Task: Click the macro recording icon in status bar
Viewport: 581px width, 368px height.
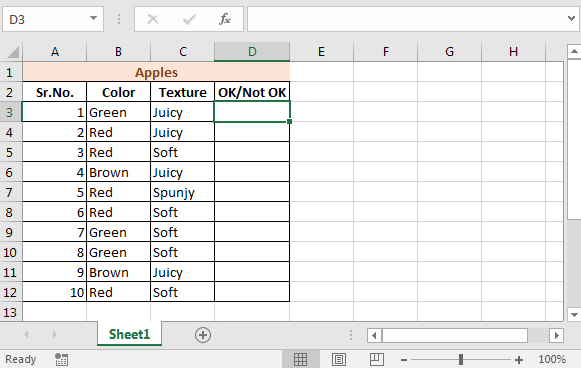Action: (61, 359)
